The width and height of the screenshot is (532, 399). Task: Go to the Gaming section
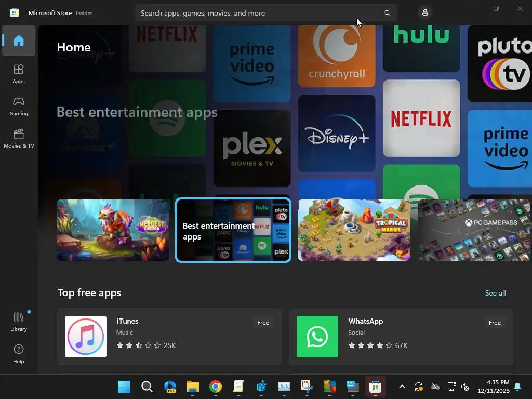click(19, 106)
